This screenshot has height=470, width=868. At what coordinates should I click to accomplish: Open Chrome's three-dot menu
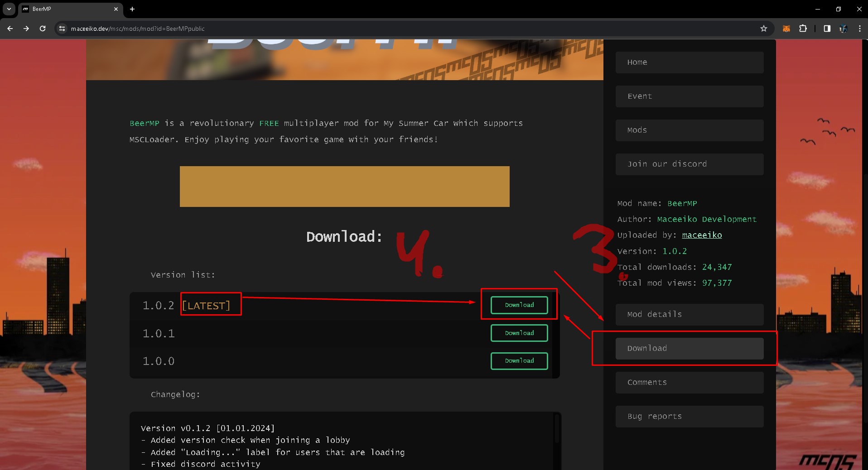click(859, 29)
